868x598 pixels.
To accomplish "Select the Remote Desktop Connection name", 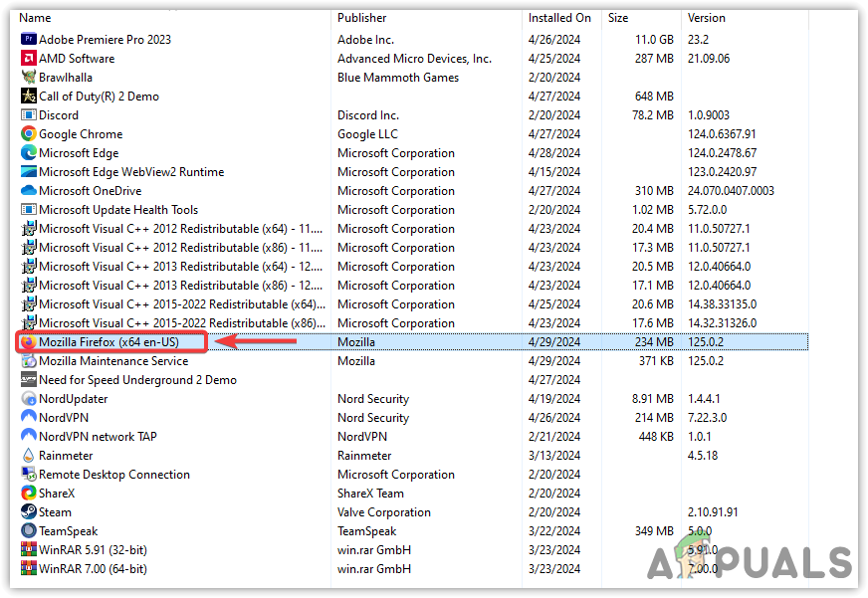I will tap(114, 474).
